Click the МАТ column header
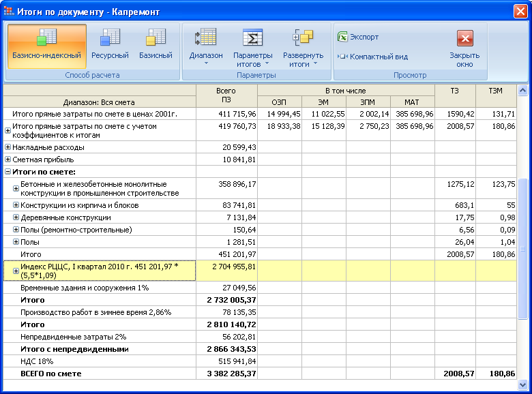This screenshot has width=532, height=394. pyautogui.click(x=412, y=102)
